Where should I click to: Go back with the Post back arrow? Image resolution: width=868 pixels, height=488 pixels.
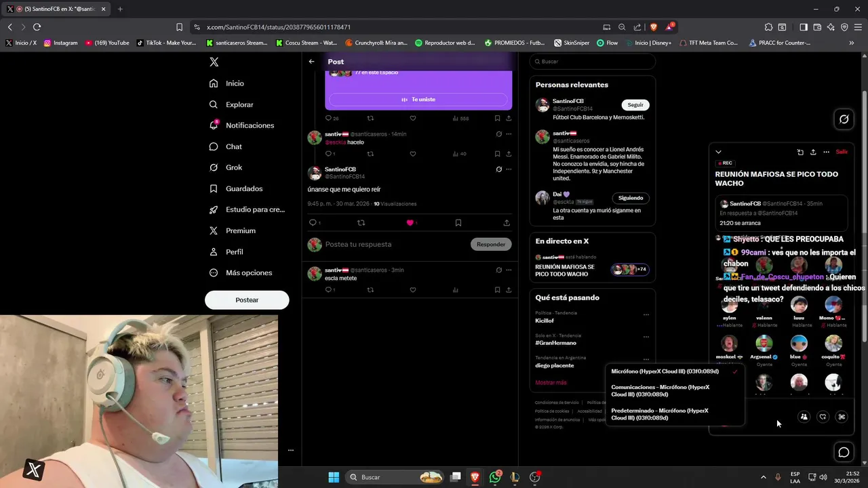coord(311,62)
